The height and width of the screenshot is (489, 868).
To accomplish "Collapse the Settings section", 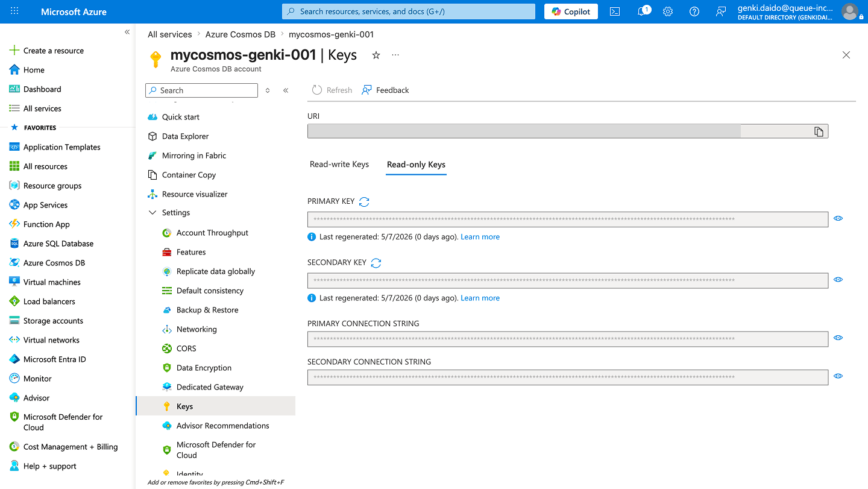I will pyautogui.click(x=169, y=213).
